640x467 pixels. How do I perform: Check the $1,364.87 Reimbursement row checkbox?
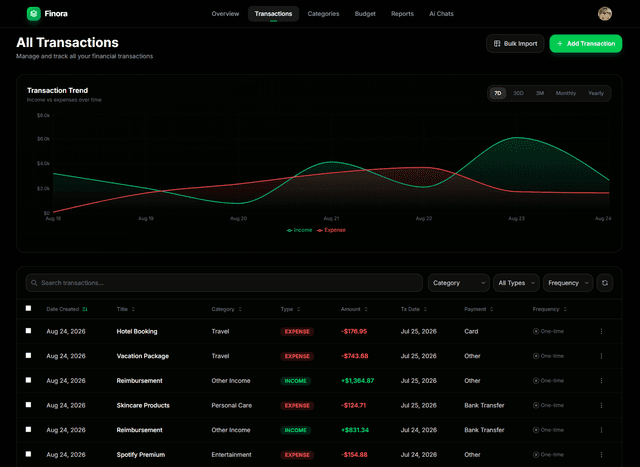(x=28, y=380)
